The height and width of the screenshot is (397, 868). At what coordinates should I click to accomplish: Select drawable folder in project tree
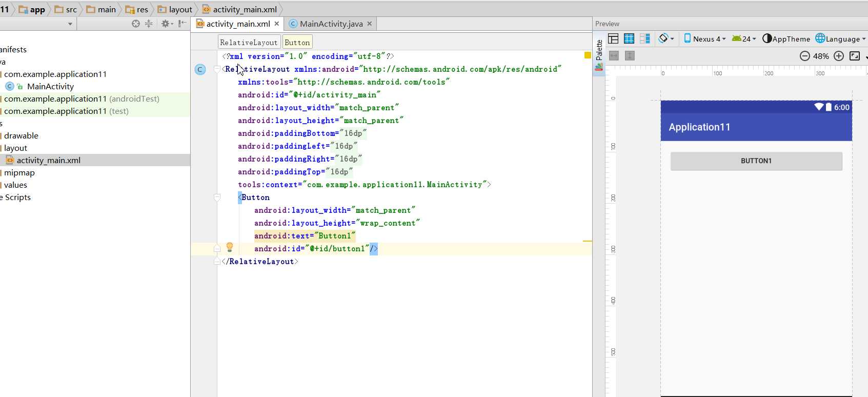pos(21,135)
